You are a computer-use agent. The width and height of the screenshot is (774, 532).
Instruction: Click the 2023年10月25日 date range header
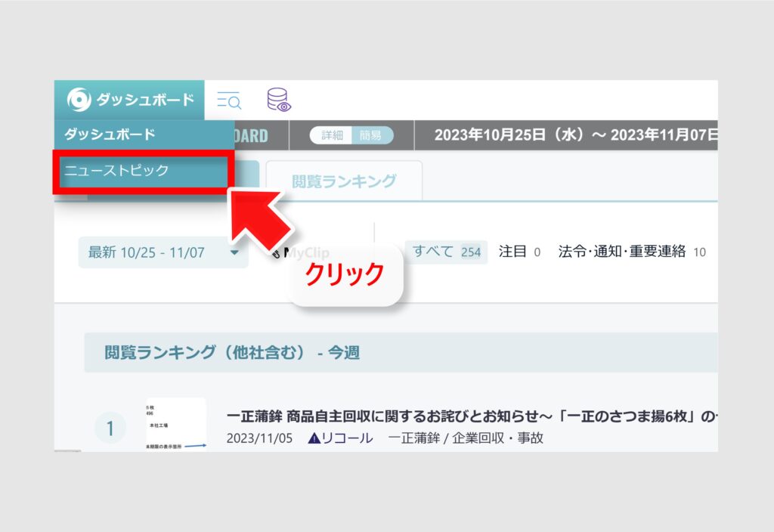(x=574, y=135)
